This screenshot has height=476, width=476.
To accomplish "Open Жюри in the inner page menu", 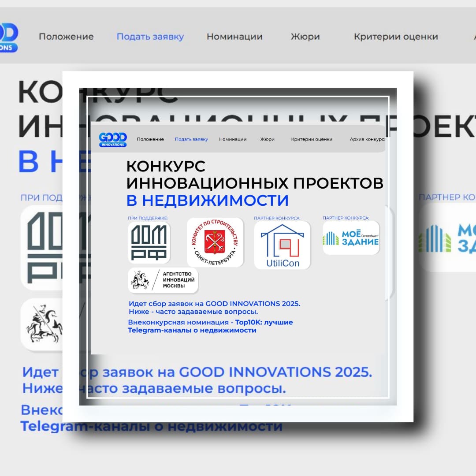I will tap(267, 139).
